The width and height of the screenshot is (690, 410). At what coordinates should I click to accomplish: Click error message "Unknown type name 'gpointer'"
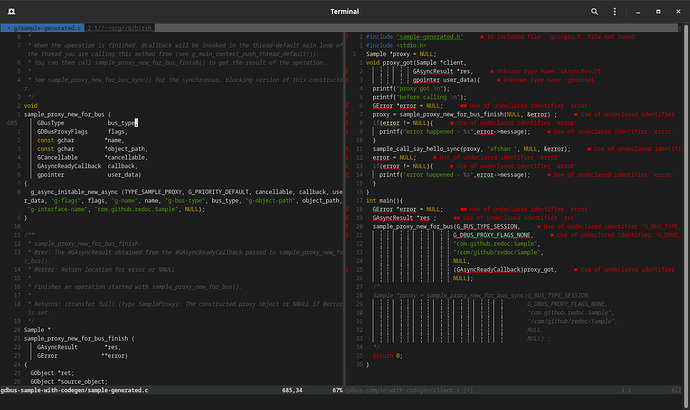pyautogui.click(x=550, y=80)
